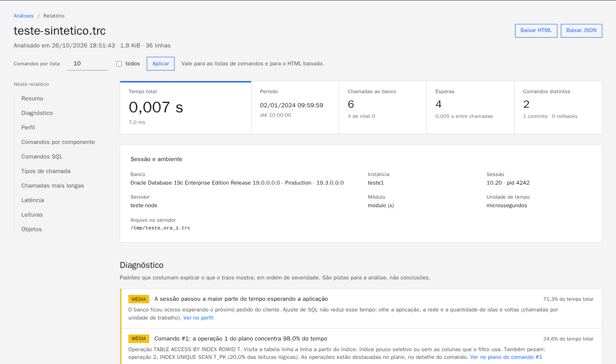This screenshot has width=616, height=364.
Task: Click the MÉDIA badge on application-wait finding
Action: [139, 299]
